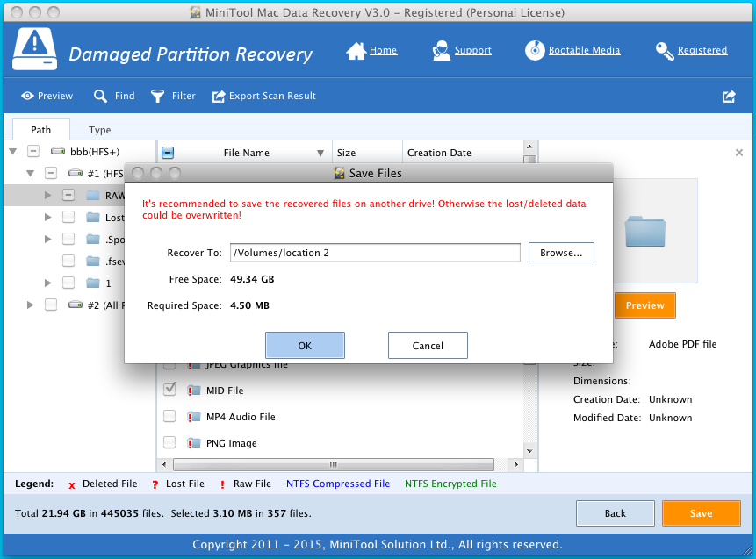756x559 pixels.
Task: Open the Registered link
Action: click(x=702, y=50)
